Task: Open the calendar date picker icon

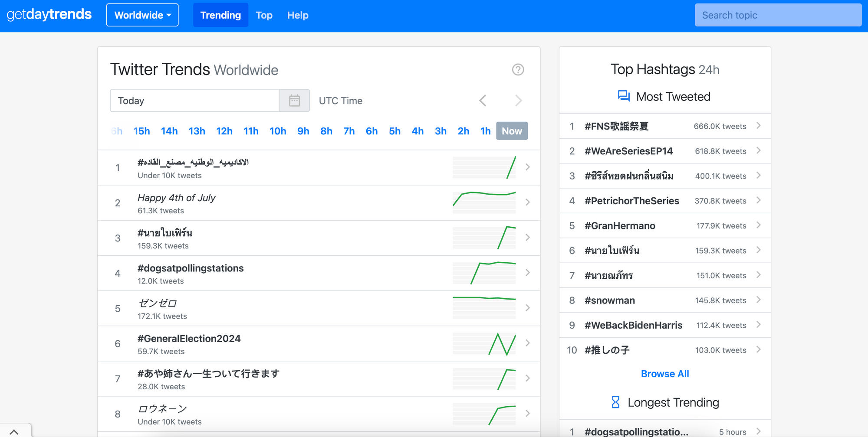Action: coord(295,100)
